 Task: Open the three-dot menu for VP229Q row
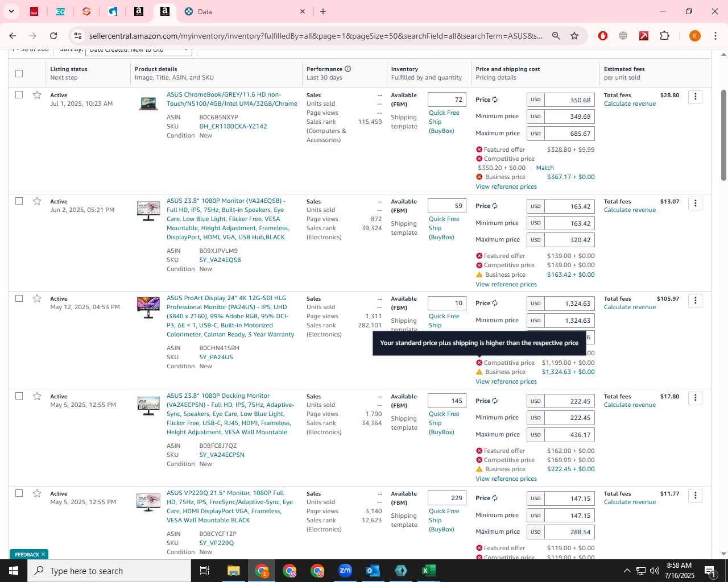pyautogui.click(x=695, y=495)
